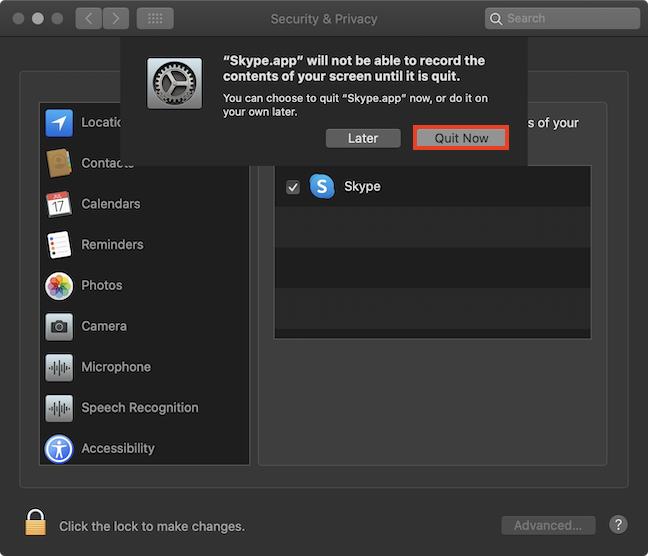Open the Speech Recognition privacy category
Screen dimensions: 648x556
point(144,408)
